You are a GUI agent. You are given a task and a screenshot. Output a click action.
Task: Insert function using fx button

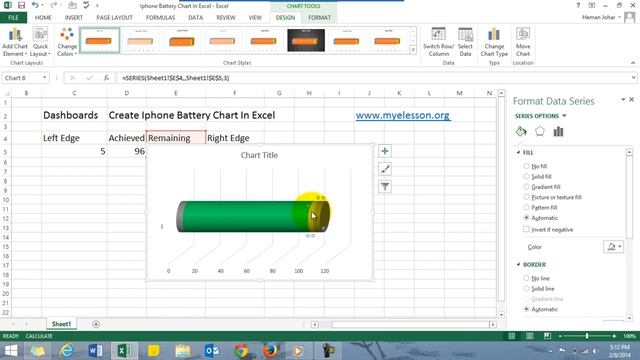click(106, 78)
